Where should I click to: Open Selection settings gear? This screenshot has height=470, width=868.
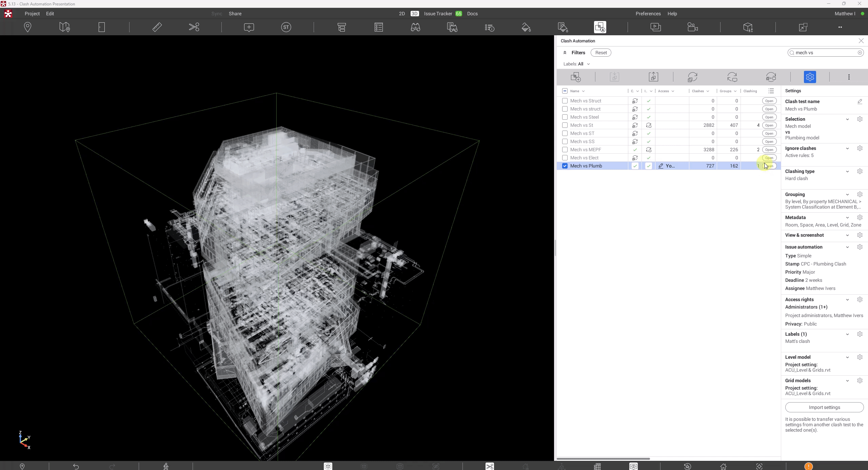860,119
